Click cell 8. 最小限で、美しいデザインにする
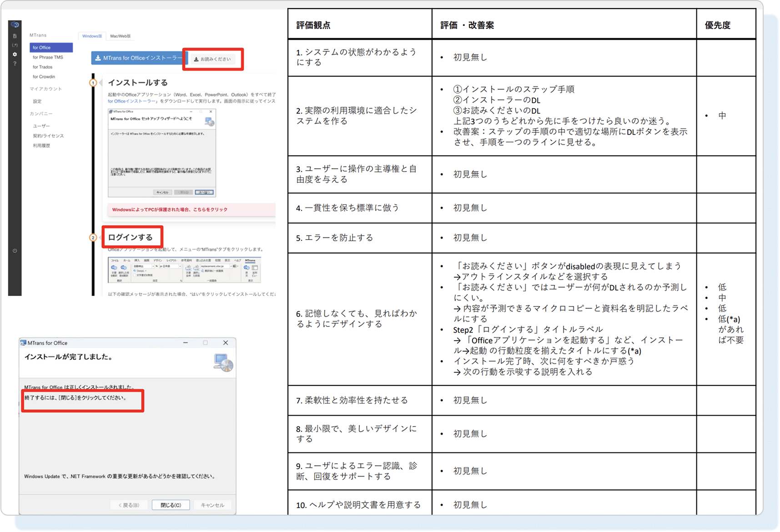 tap(360, 434)
